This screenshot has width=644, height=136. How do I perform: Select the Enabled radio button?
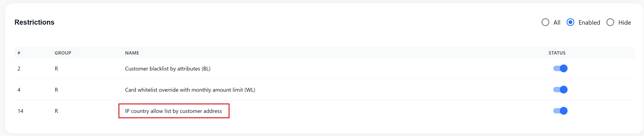coord(570,22)
